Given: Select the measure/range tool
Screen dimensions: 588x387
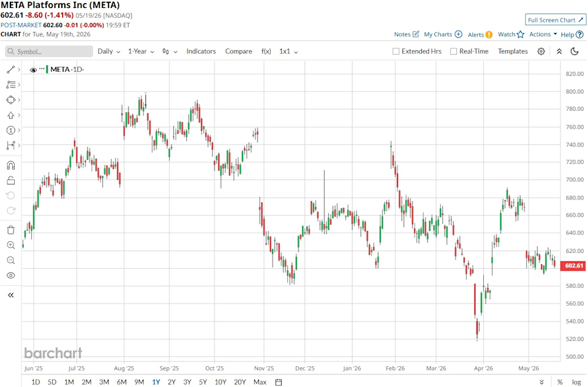Looking at the screenshot, I should pyautogui.click(x=10, y=145).
